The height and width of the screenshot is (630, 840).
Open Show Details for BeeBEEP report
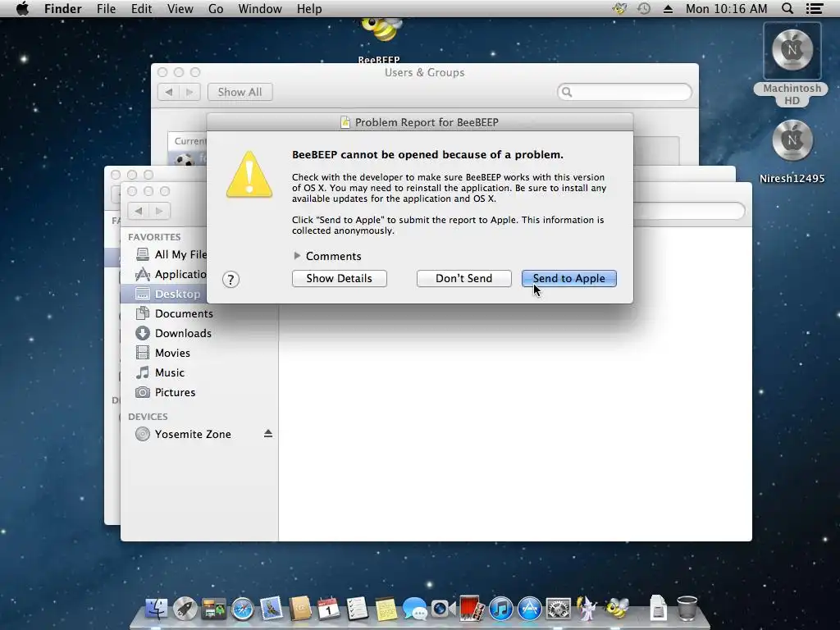[339, 279]
